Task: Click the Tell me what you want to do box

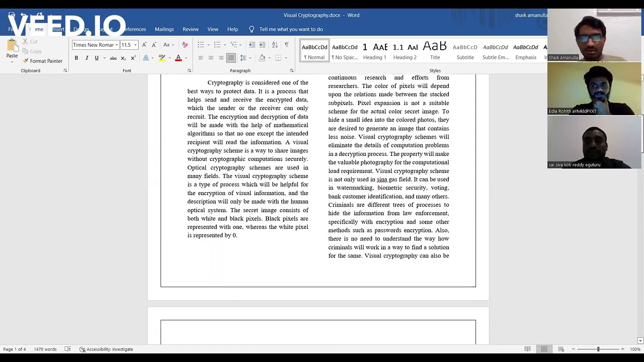Action: point(291,29)
